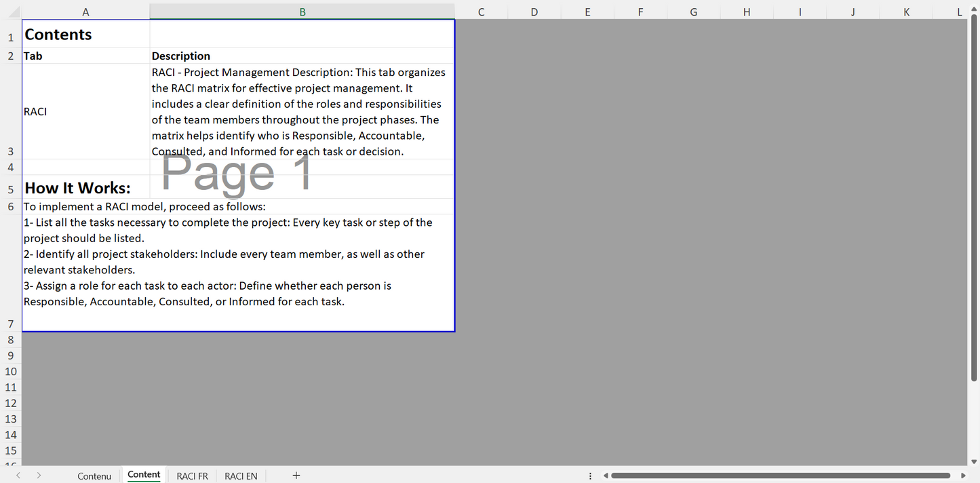Click horizontal scrollbar left arrow
This screenshot has width=980, height=483.
[x=606, y=476]
